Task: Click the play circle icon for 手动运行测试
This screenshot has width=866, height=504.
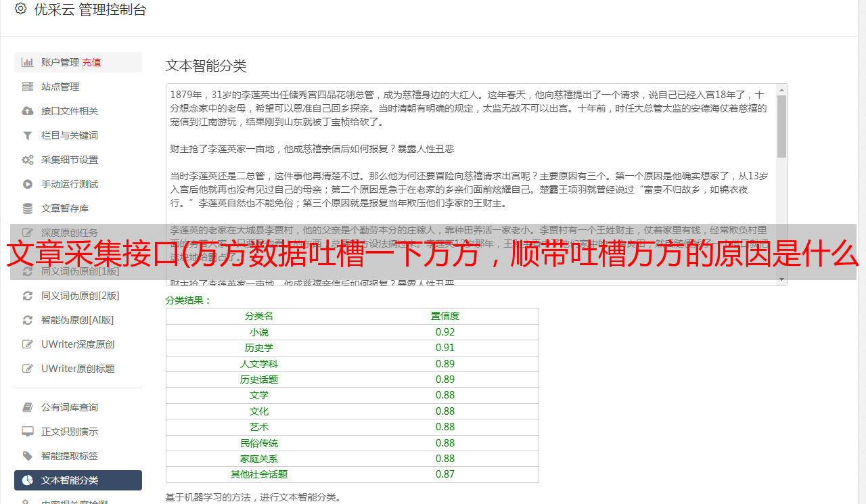Action: (x=28, y=184)
